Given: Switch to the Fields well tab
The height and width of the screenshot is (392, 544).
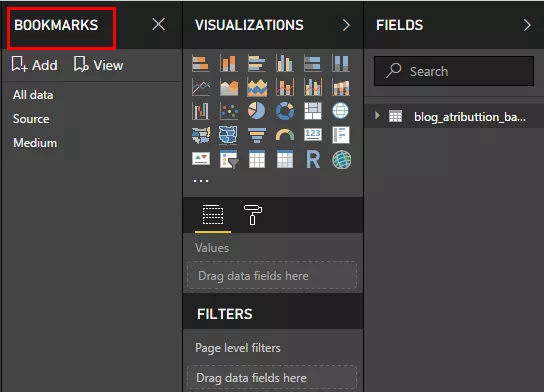Looking at the screenshot, I should [x=213, y=215].
